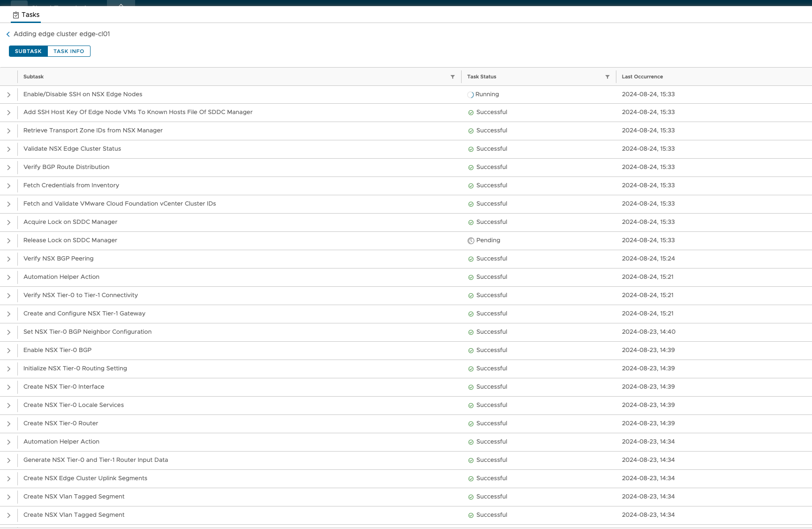The height and width of the screenshot is (529, 812).
Task: Click the Subtask column header
Action: tap(33, 77)
